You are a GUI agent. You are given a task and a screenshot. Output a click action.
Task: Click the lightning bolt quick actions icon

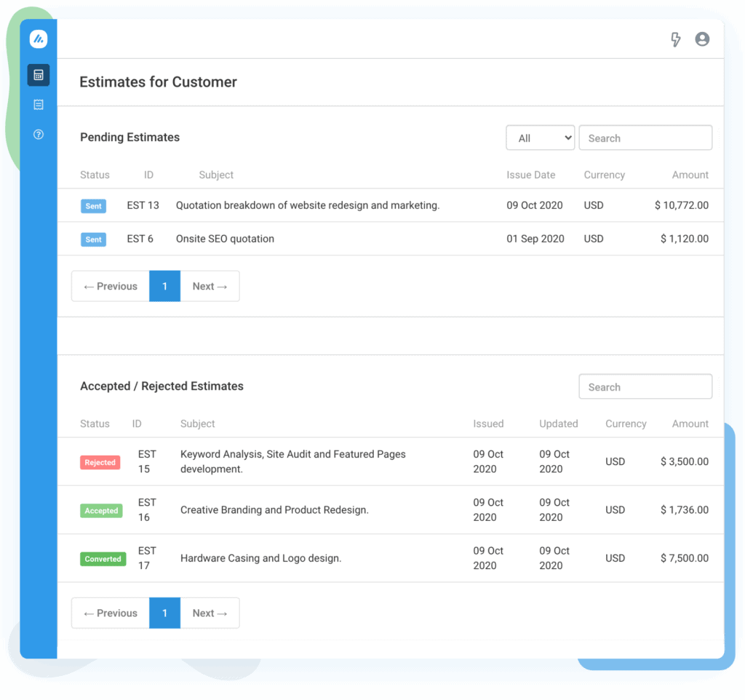pyautogui.click(x=675, y=39)
